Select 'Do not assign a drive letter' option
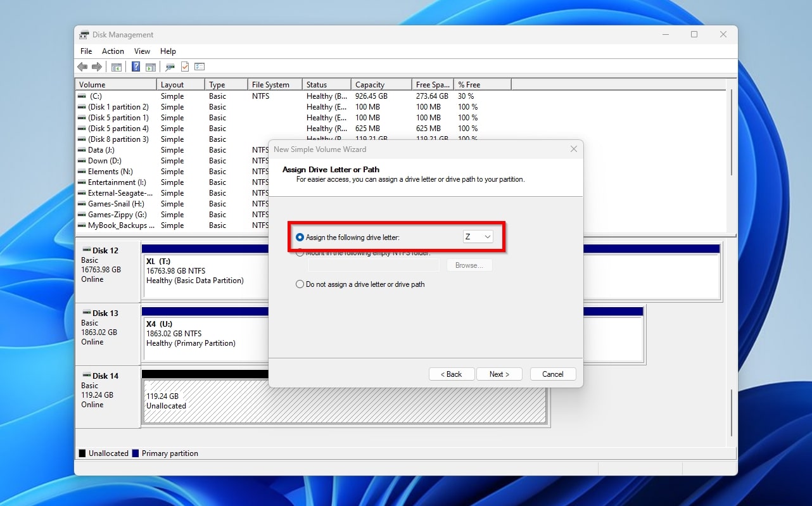This screenshot has width=812, height=506. (300, 284)
